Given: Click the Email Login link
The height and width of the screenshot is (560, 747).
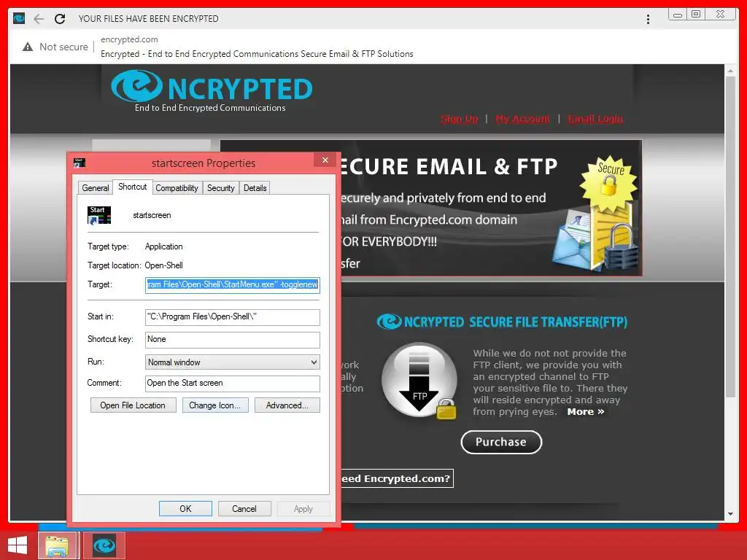Looking at the screenshot, I should pyautogui.click(x=595, y=119).
